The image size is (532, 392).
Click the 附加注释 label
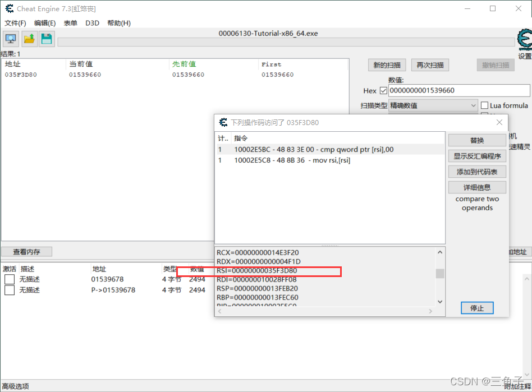[517, 386]
